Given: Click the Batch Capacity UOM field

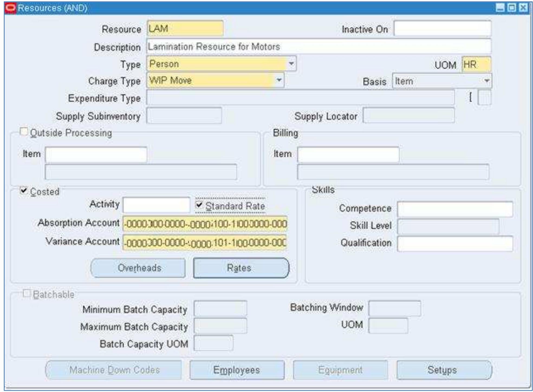Looking at the screenshot, I should pyautogui.click(x=213, y=343).
